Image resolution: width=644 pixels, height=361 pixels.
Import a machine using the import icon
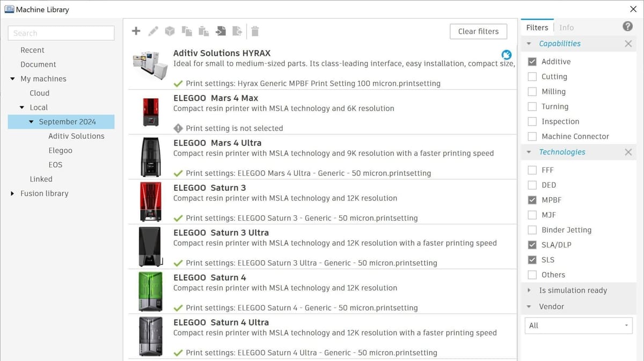221,31
